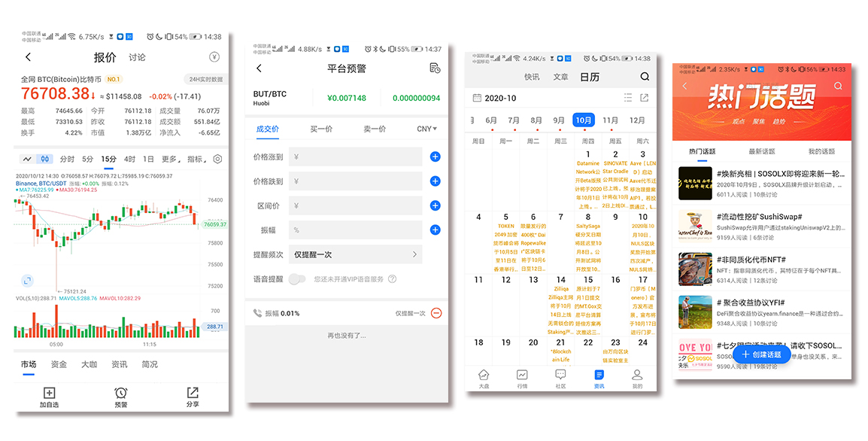Tap the ¥ currency icon on 报价 screen
The height and width of the screenshot is (441, 868).
point(214,57)
